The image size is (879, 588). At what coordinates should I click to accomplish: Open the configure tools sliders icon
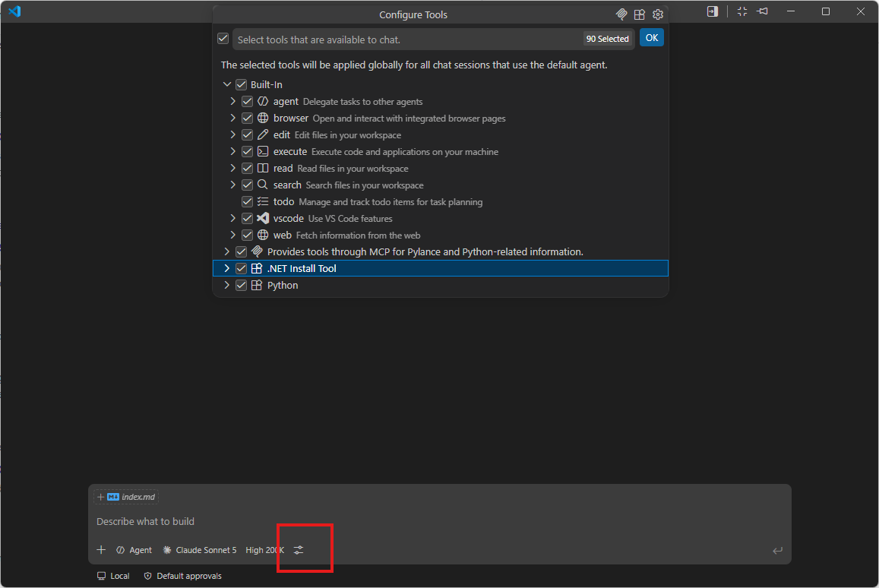(x=299, y=550)
